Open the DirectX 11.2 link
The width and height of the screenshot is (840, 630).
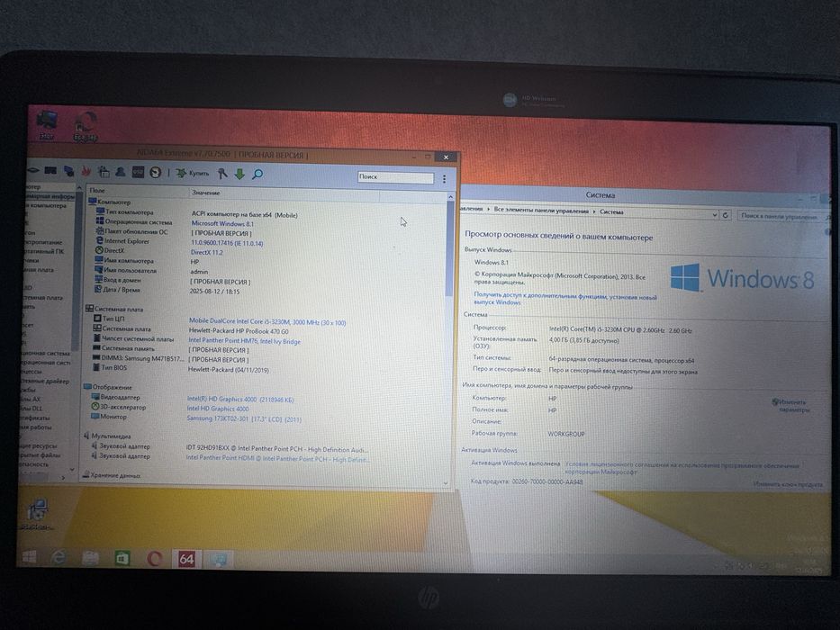[x=206, y=252]
